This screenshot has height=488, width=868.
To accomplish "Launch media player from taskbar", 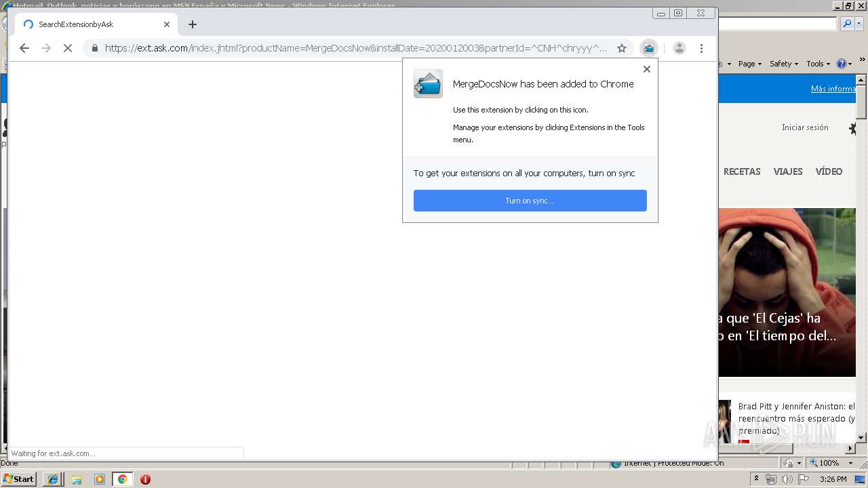I will pos(100,479).
